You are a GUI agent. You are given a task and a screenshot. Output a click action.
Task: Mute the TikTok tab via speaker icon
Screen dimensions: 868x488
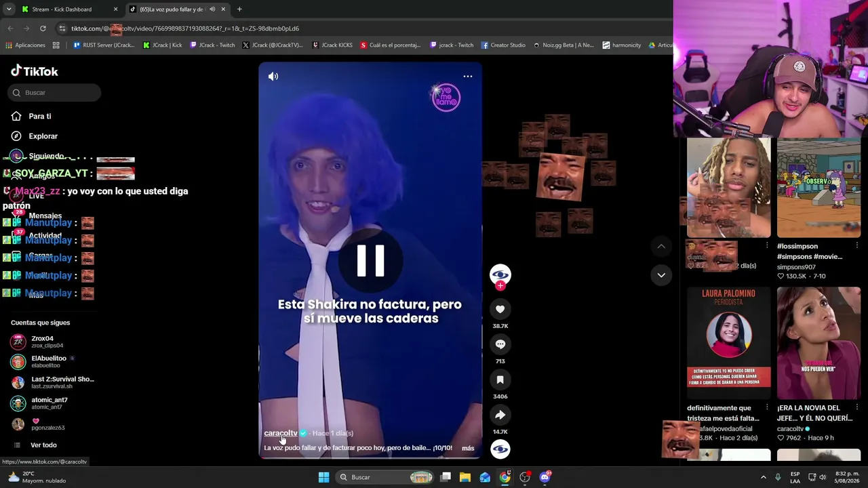click(212, 9)
